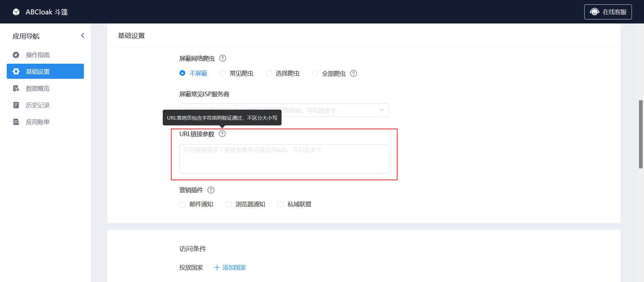Select the 全部爬虫 radio option
This screenshot has width=644, height=282.
315,73
